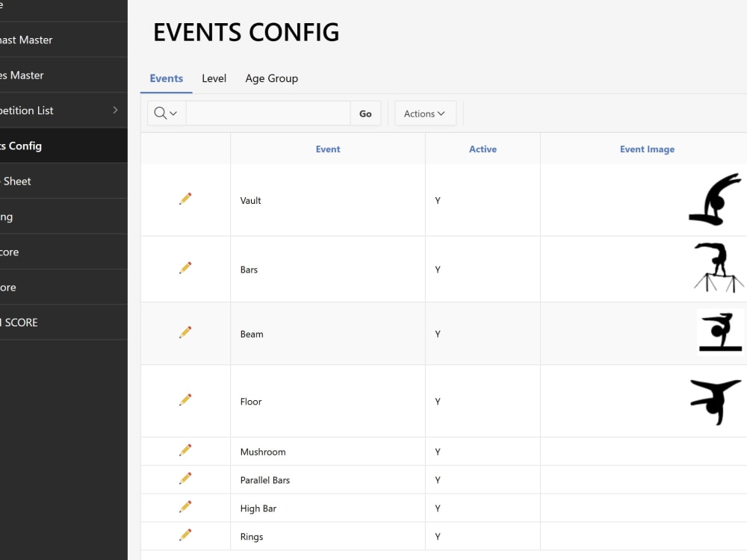This screenshot has height=560, width=747.
Task: Click Active value Y for Vault
Action: click(x=438, y=200)
